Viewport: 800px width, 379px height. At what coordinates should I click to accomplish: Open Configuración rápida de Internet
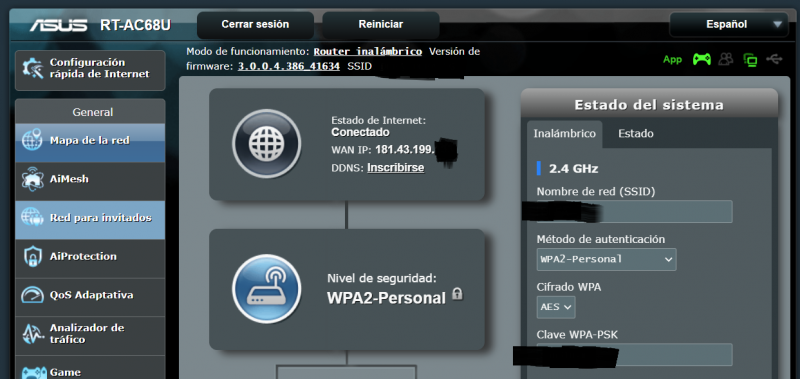point(90,70)
